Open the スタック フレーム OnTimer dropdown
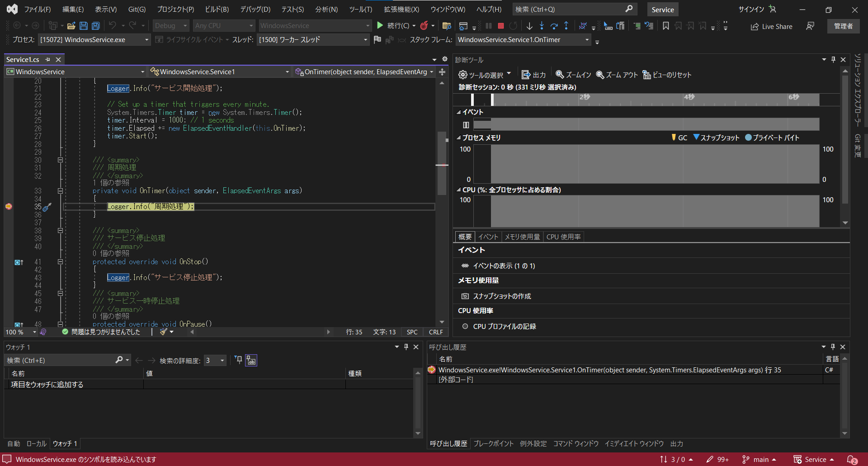Image resolution: width=868 pixels, height=466 pixels. click(587, 40)
